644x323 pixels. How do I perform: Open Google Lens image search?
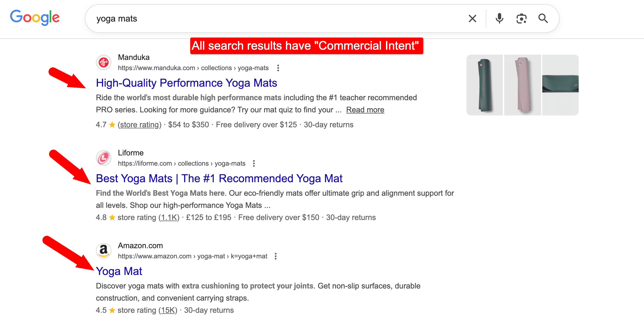click(521, 18)
